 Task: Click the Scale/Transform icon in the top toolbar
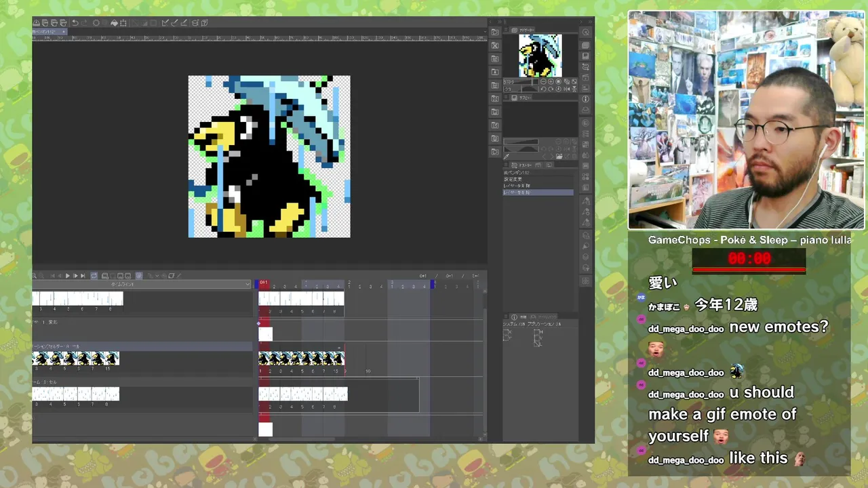coord(123,23)
